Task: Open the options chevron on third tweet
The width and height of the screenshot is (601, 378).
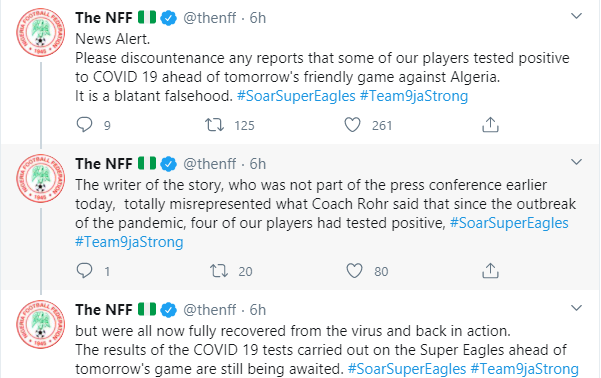Action: (x=576, y=308)
